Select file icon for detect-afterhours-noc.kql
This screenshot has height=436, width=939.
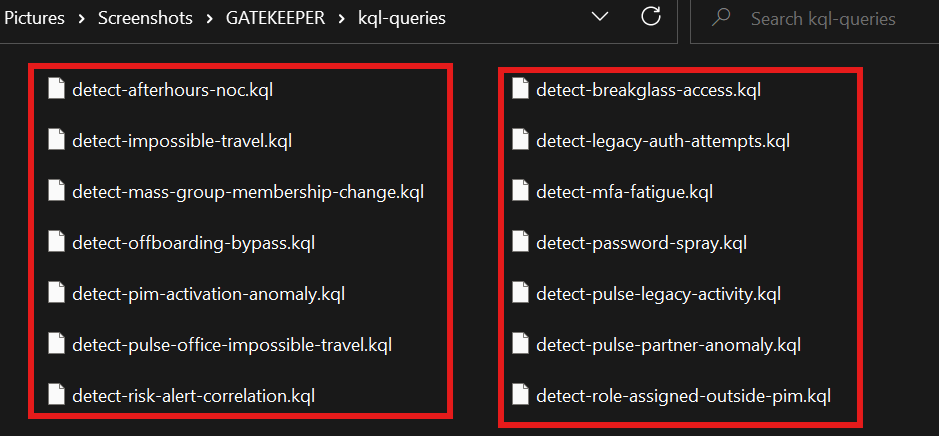pos(56,89)
